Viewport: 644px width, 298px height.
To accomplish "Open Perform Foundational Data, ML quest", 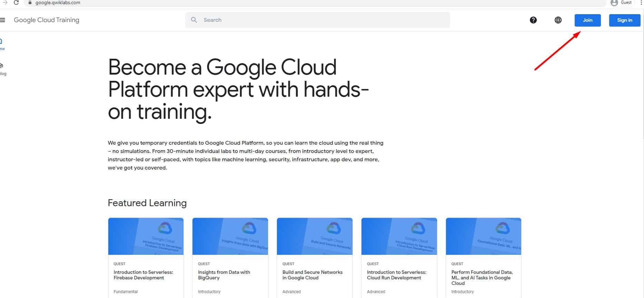I will (x=482, y=277).
